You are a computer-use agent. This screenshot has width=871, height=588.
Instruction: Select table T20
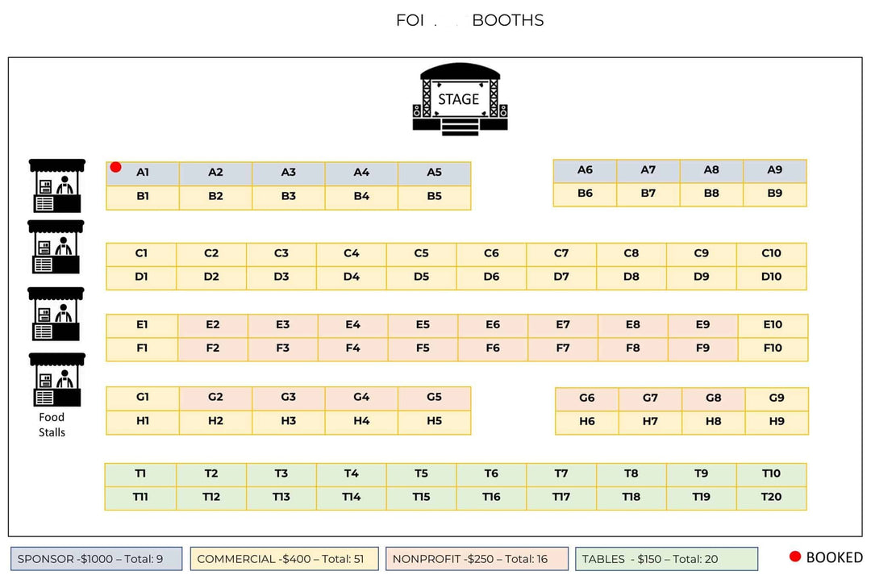pyautogui.click(x=772, y=498)
